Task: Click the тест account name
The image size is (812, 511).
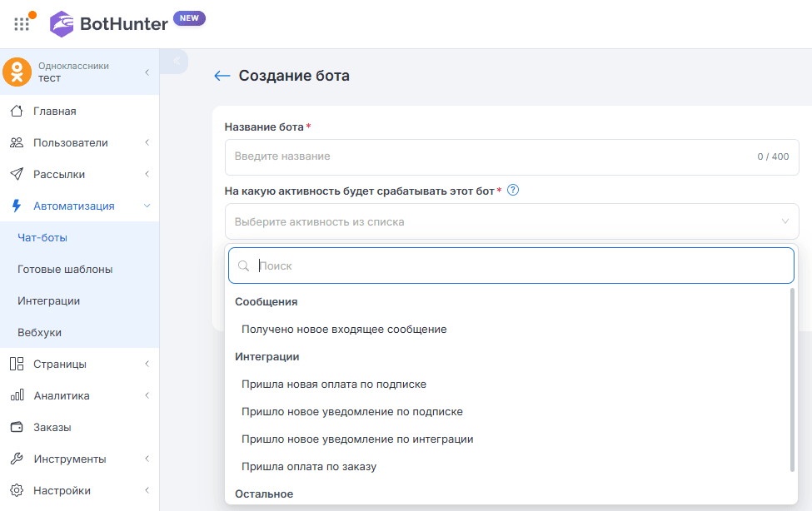Action: click(49, 78)
